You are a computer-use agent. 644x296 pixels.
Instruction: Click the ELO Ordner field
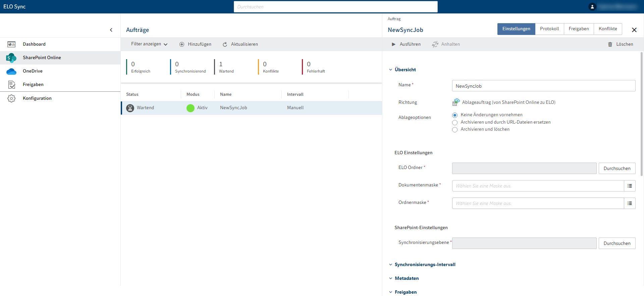524,168
